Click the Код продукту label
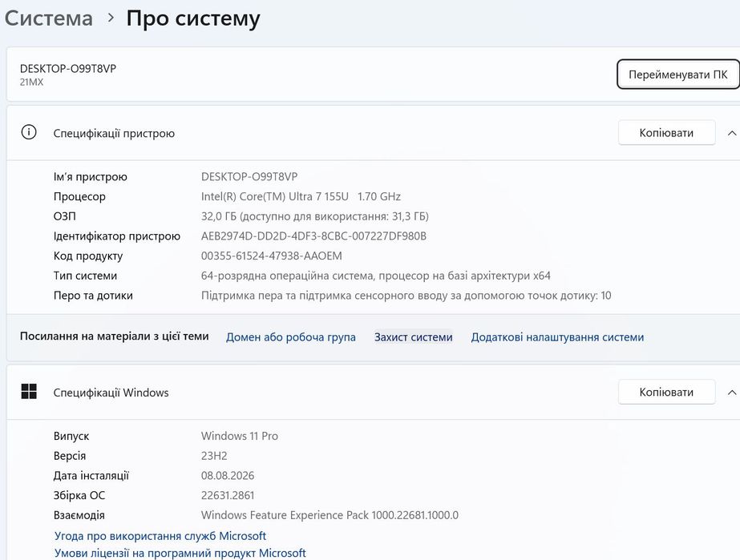This screenshot has height=560, width=740. click(x=87, y=256)
